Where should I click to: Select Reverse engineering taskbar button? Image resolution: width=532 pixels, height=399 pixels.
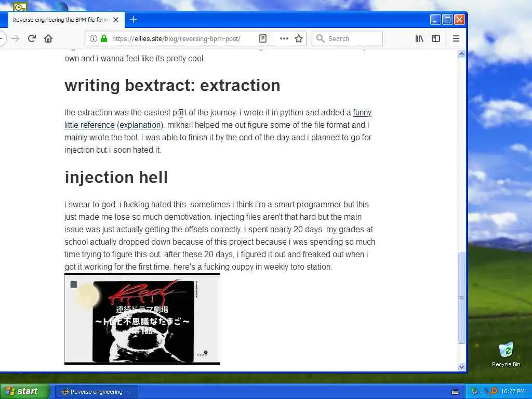coord(96,392)
